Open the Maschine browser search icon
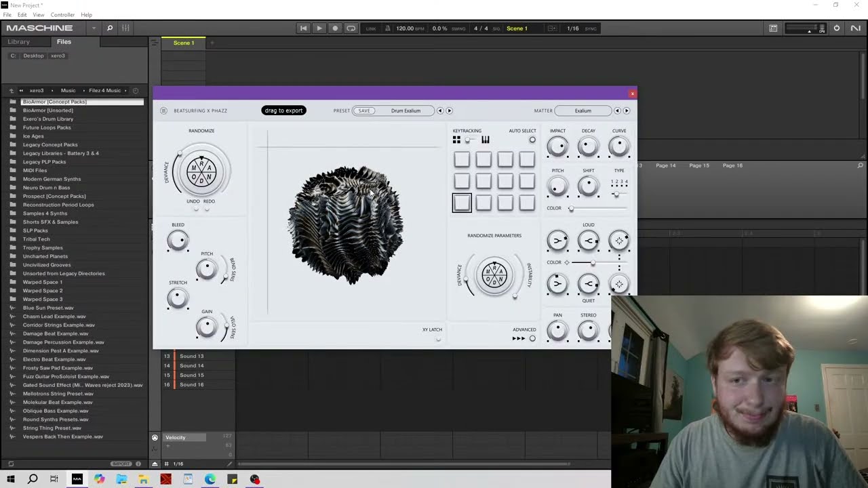Screen dimensions: 868x488 click(x=109, y=28)
